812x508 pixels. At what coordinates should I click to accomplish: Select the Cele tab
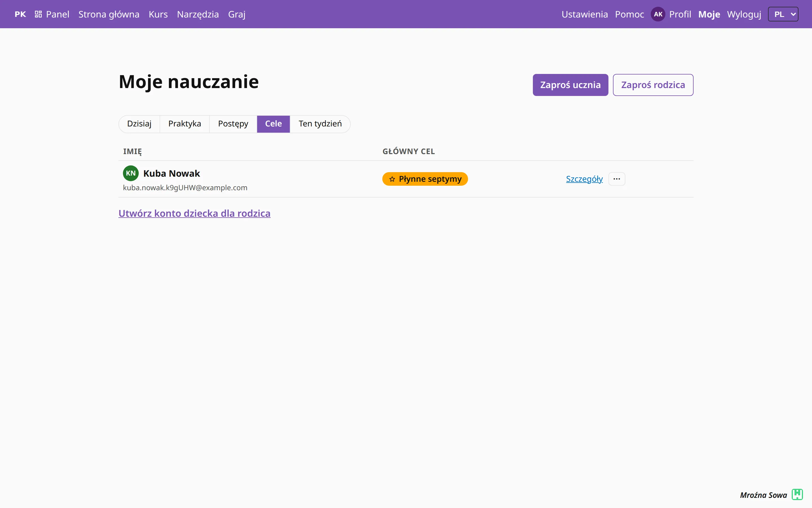pos(273,124)
